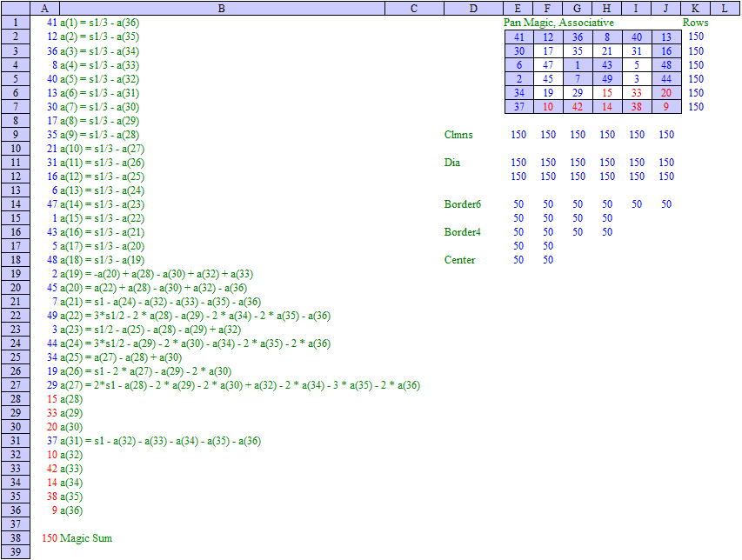
Task: Select column header C
Action: (414, 8)
